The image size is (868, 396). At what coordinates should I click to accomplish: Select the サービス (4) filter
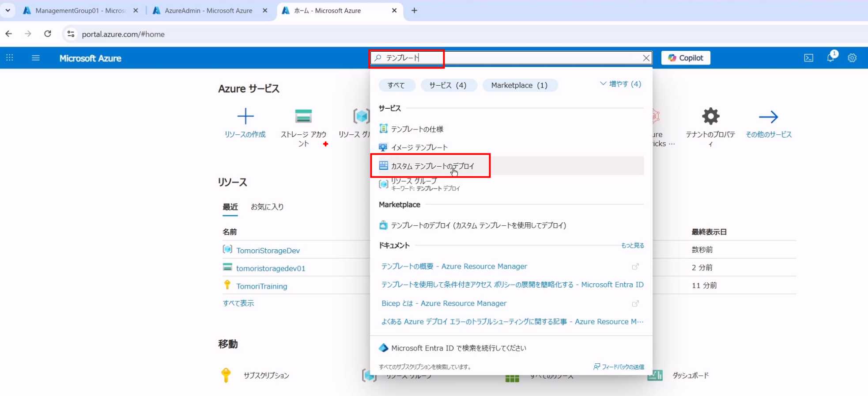(x=448, y=85)
